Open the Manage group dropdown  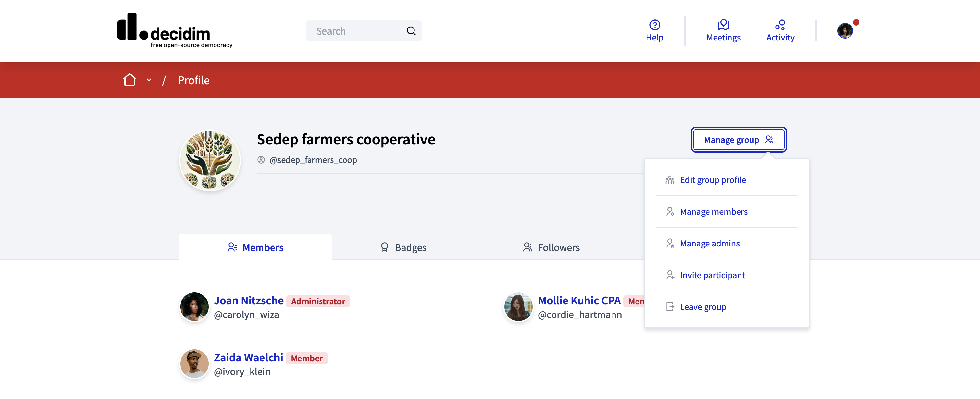pos(739,140)
